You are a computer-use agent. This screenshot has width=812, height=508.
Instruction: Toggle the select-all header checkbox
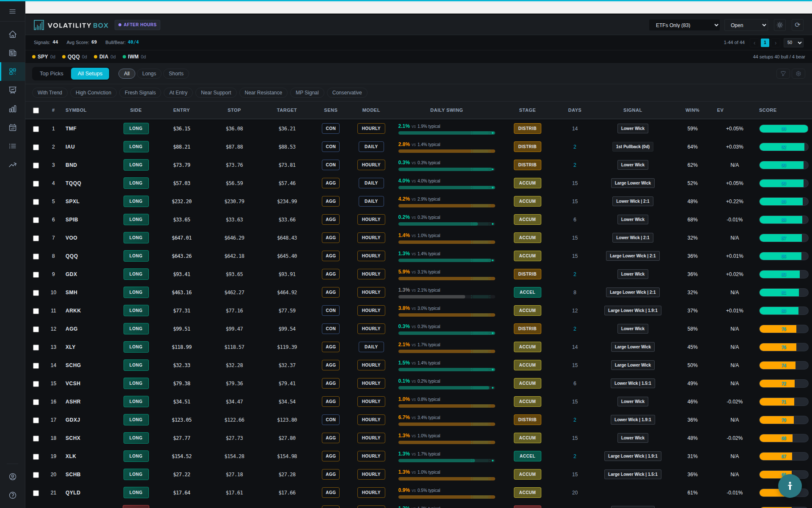tap(36, 110)
